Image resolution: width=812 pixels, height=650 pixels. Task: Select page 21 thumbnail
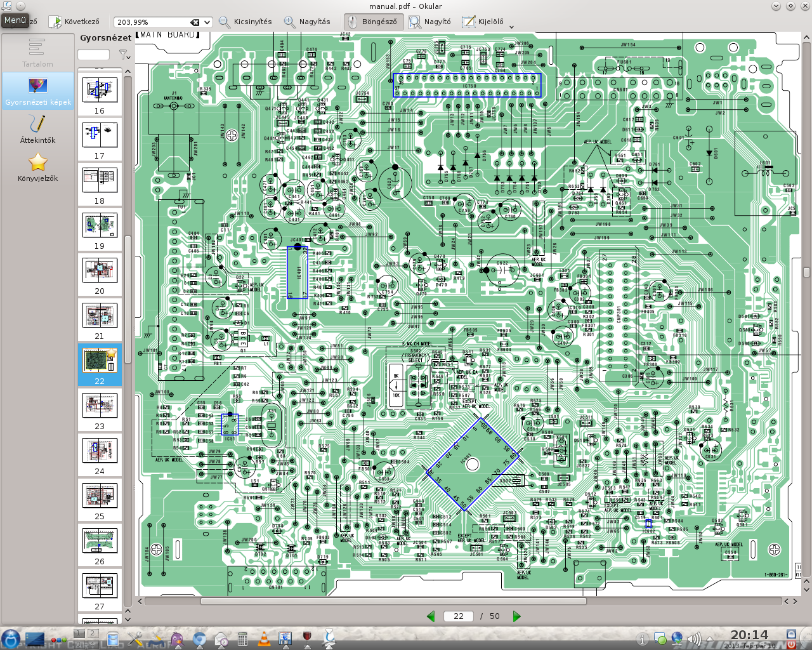tap(100, 321)
